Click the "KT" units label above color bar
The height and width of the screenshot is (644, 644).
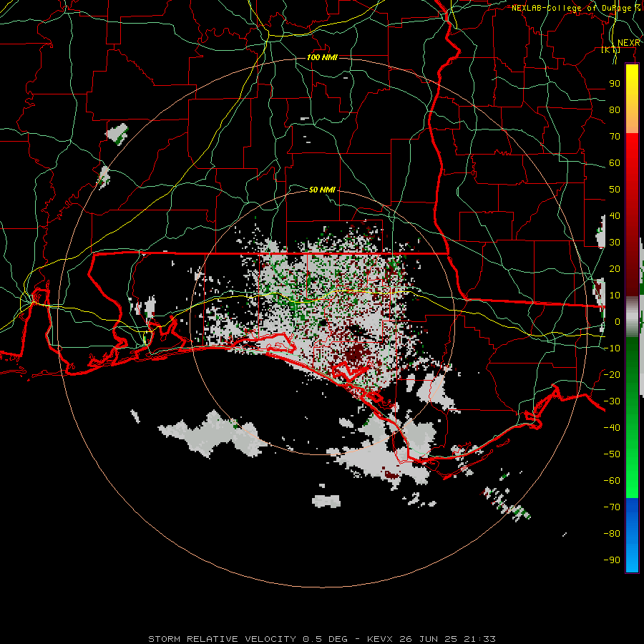[x=611, y=50]
